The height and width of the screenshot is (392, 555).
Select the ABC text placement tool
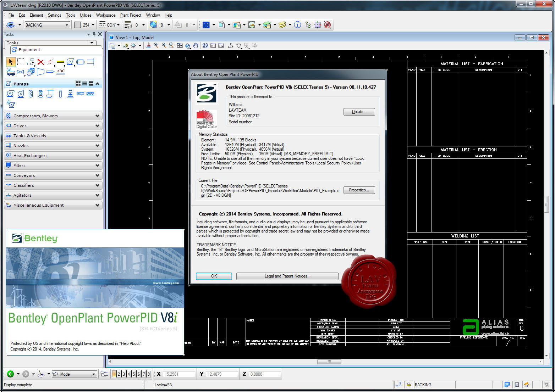[x=61, y=72]
